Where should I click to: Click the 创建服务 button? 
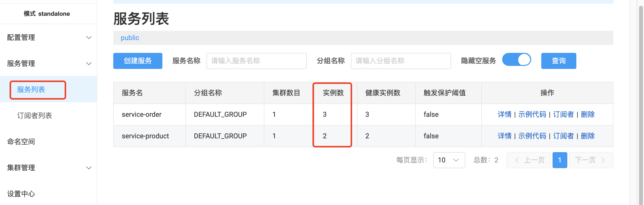138,61
